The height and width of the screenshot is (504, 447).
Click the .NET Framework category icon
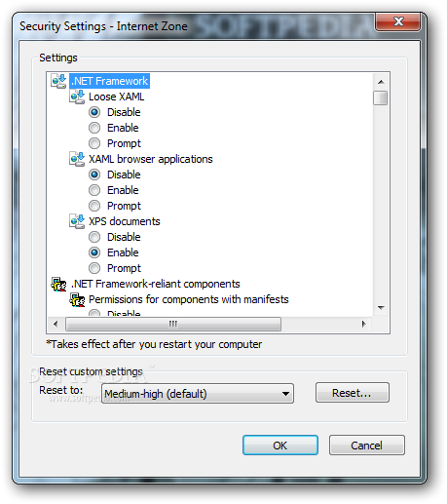(58, 81)
